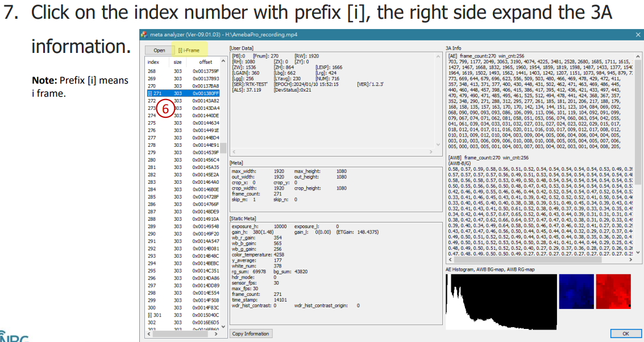Click the frame list scrollbar down arrow
Viewport: 644px width, 342px height.
(223, 327)
